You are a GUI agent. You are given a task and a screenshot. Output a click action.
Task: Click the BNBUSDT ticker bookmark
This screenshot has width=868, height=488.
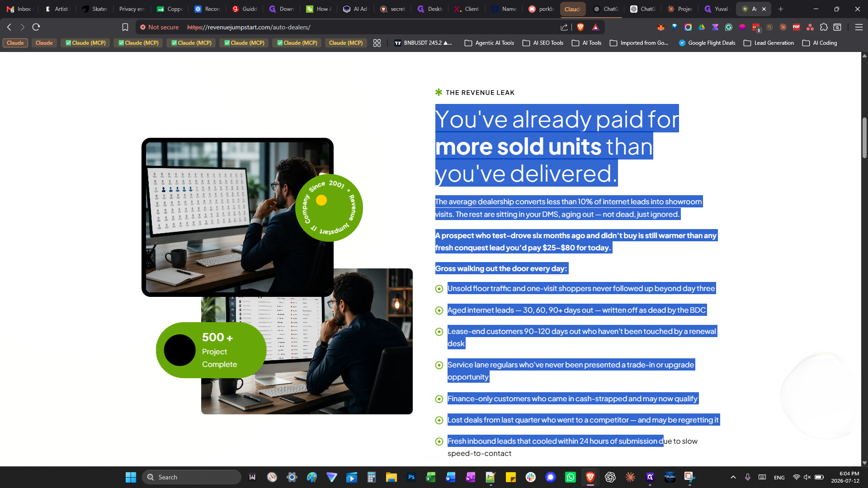pos(423,43)
